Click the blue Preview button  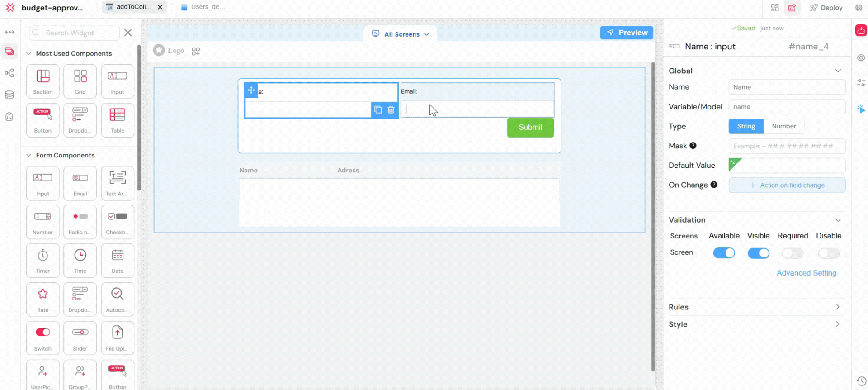pyautogui.click(x=627, y=33)
